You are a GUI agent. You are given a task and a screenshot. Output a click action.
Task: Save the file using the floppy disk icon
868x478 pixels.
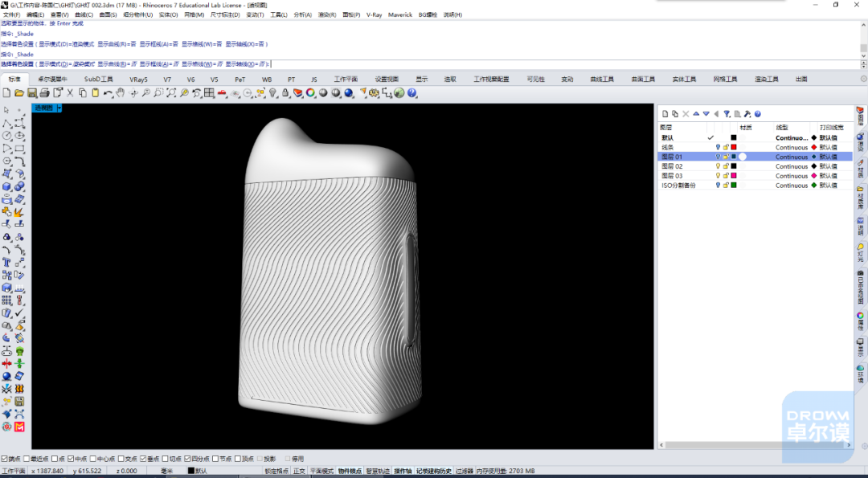tap(32, 93)
